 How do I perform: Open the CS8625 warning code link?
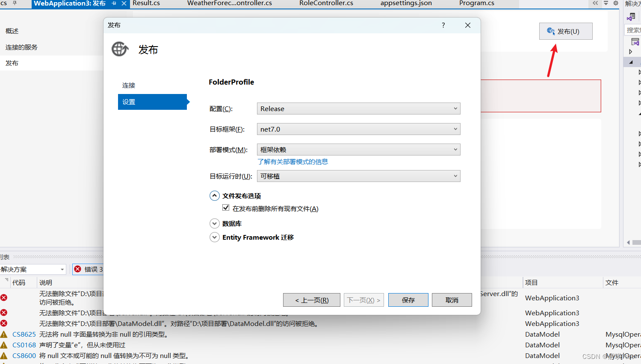(24, 334)
